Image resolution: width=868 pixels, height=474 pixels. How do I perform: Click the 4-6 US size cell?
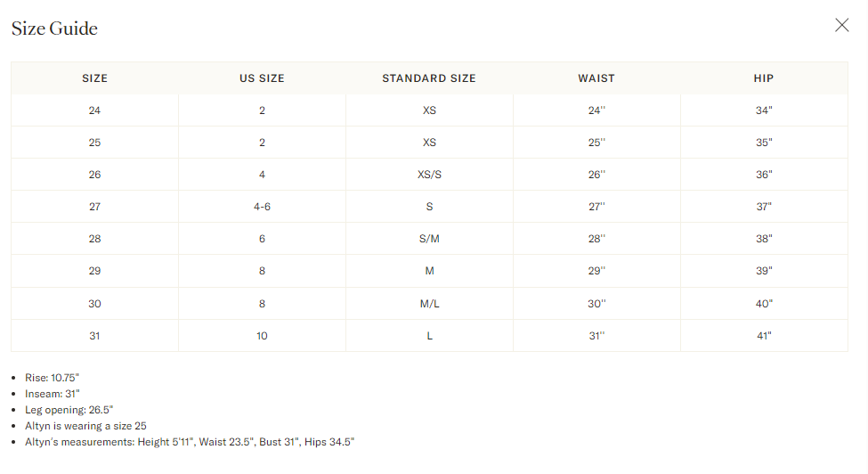click(262, 207)
